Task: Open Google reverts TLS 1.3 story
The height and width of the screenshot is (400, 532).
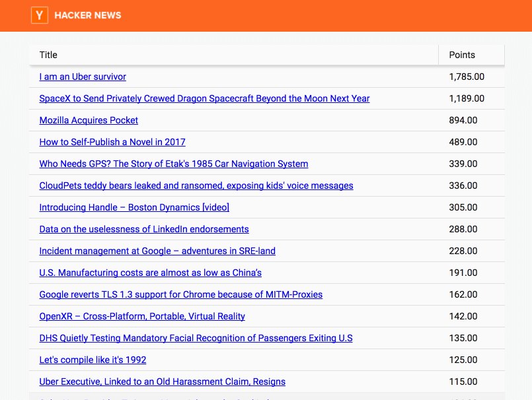Action: coord(181,294)
